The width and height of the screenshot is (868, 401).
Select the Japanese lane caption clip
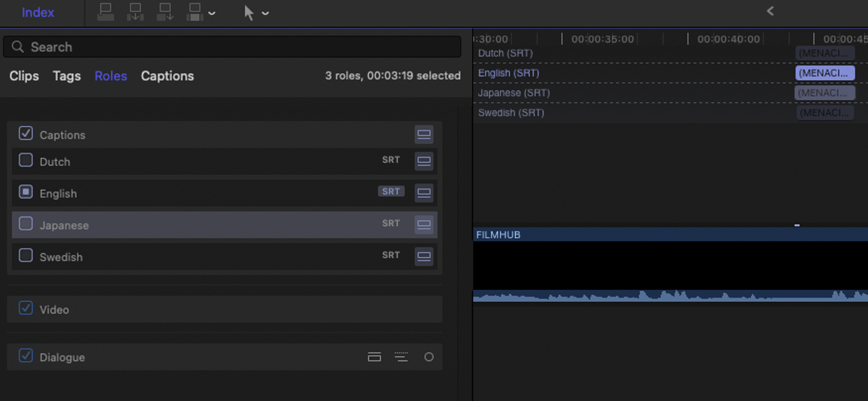pyautogui.click(x=825, y=93)
